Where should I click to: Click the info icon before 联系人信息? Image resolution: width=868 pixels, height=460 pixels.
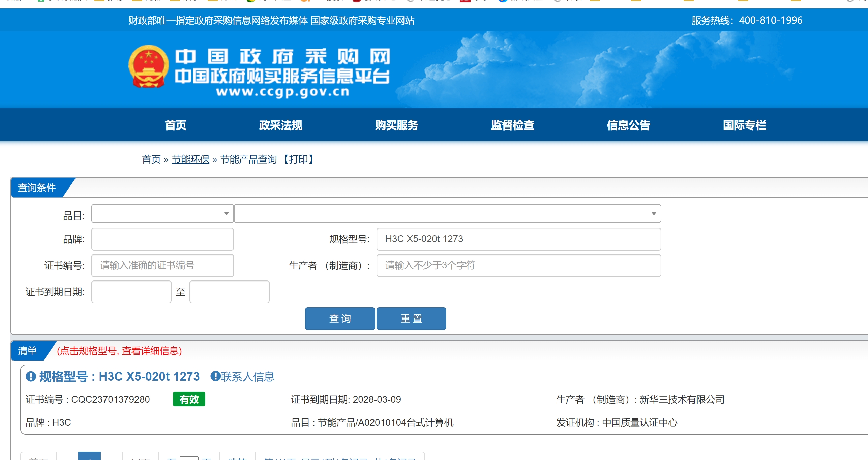tap(215, 376)
